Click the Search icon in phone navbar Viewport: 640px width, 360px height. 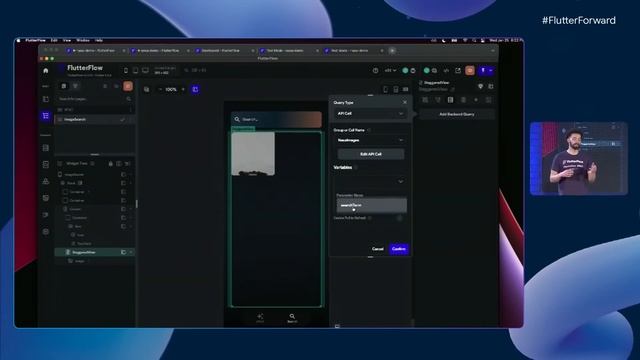pos(292,318)
